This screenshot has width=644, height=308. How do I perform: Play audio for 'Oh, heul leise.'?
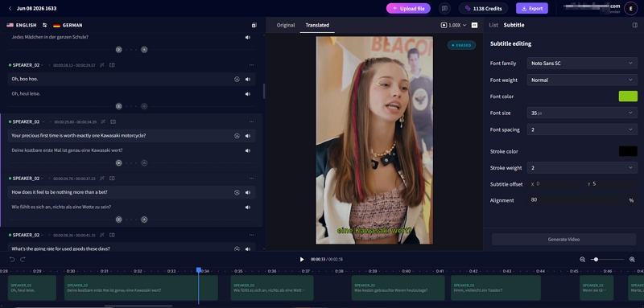(x=248, y=94)
